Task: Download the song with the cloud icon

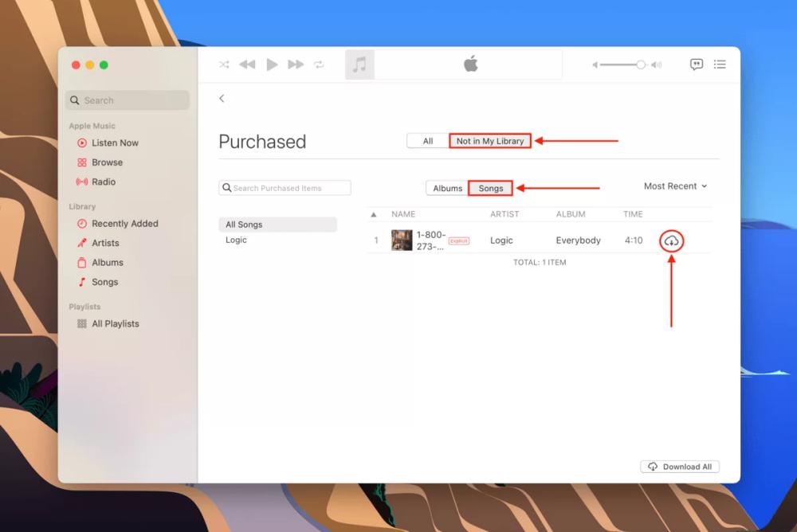Action: (671, 241)
